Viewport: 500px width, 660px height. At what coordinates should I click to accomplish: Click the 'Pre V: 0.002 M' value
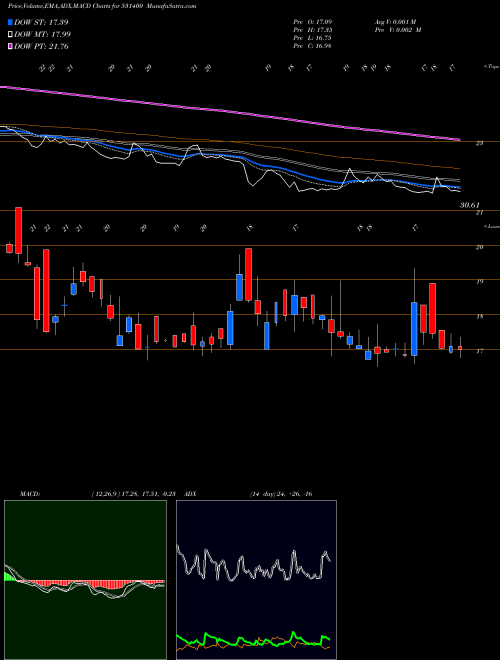coord(398,29)
